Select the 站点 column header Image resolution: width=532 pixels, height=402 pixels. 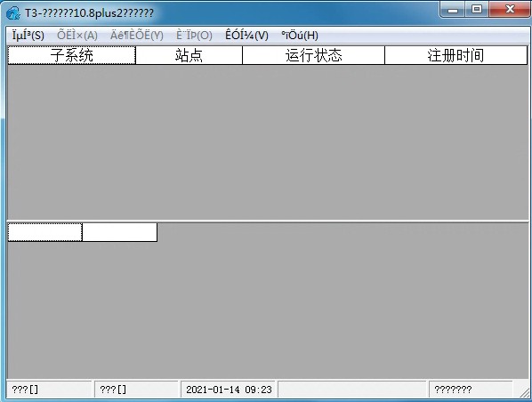(x=189, y=55)
